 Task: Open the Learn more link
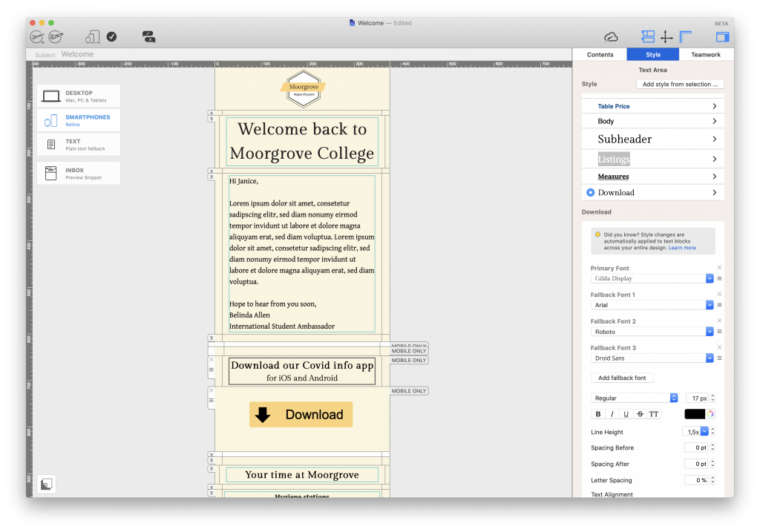[x=682, y=248]
